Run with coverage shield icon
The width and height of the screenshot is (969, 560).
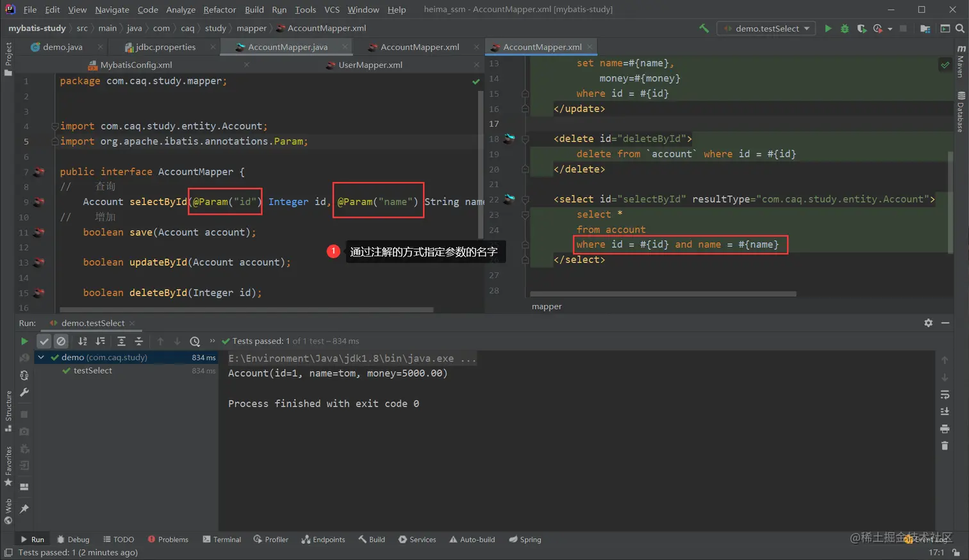click(861, 28)
